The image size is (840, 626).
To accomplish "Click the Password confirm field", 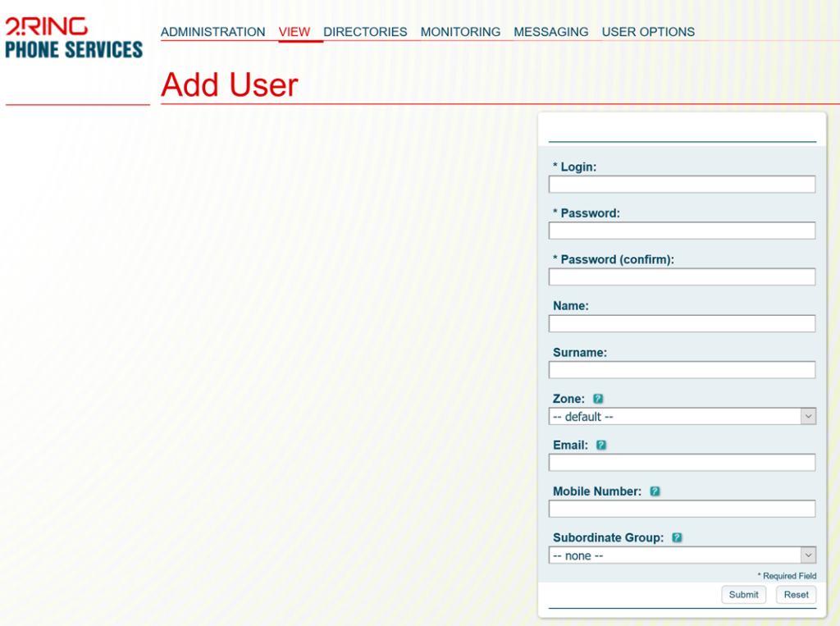I will [682, 276].
